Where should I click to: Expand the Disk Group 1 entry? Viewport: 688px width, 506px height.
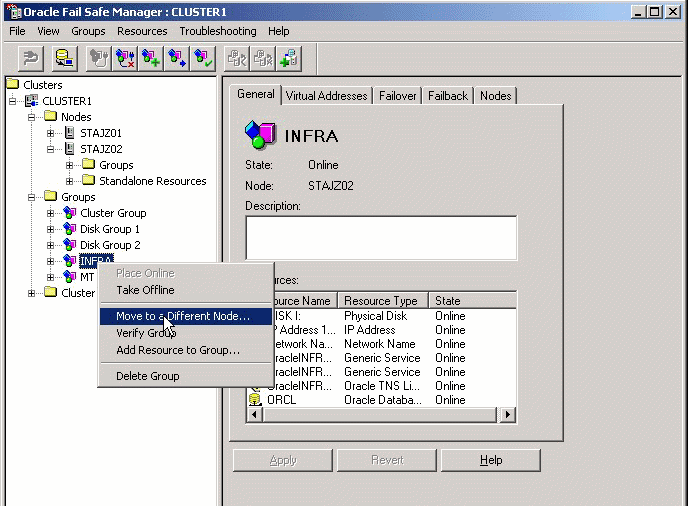point(50,229)
